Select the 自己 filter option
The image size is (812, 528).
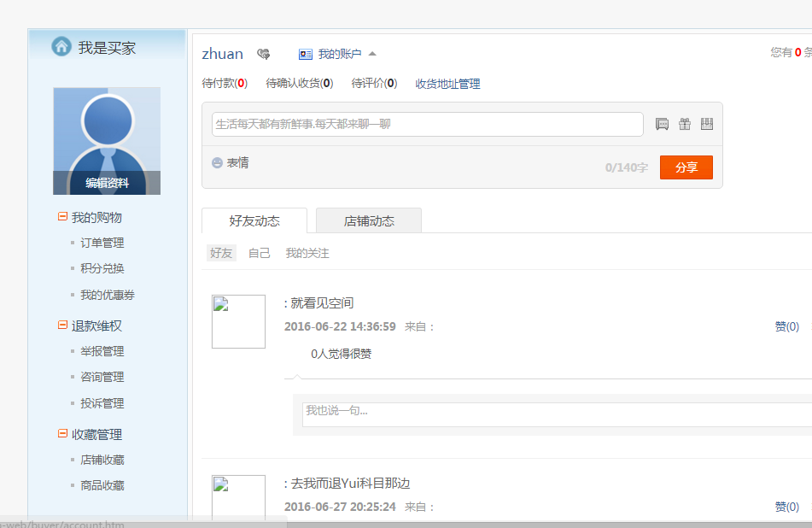[x=259, y=253]
